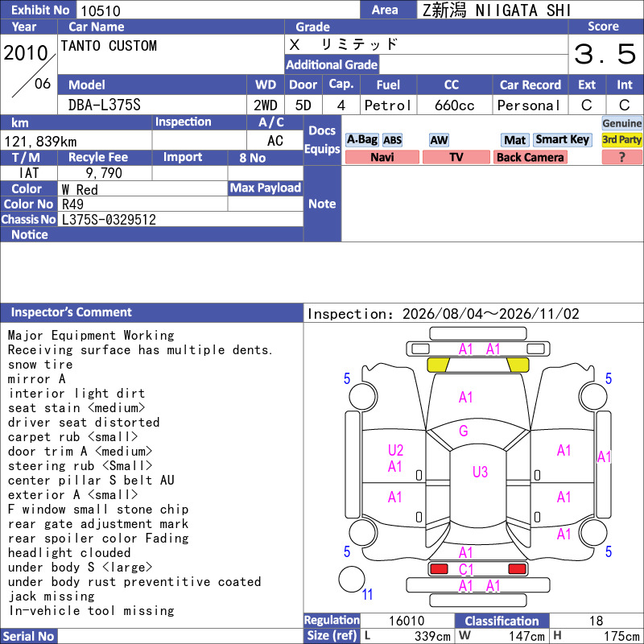644x644 pixels.
Task: Click the pink TV badge
Action: (x=456, y=157)
